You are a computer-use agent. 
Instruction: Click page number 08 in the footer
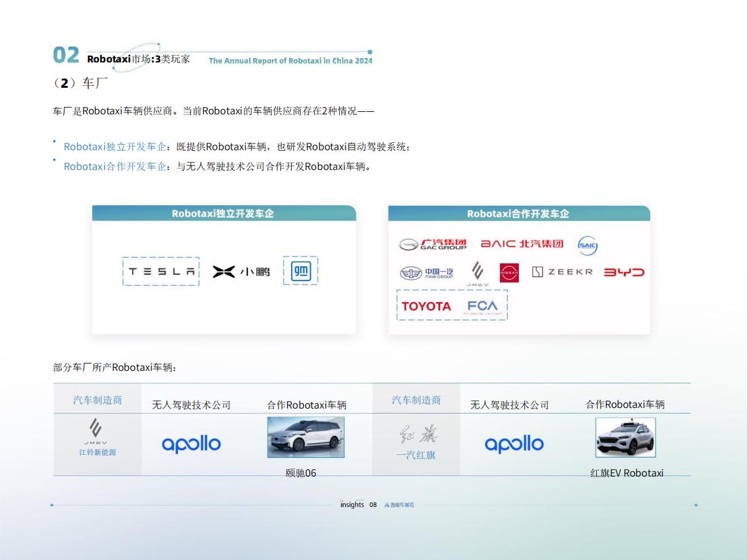pos(373,505)
